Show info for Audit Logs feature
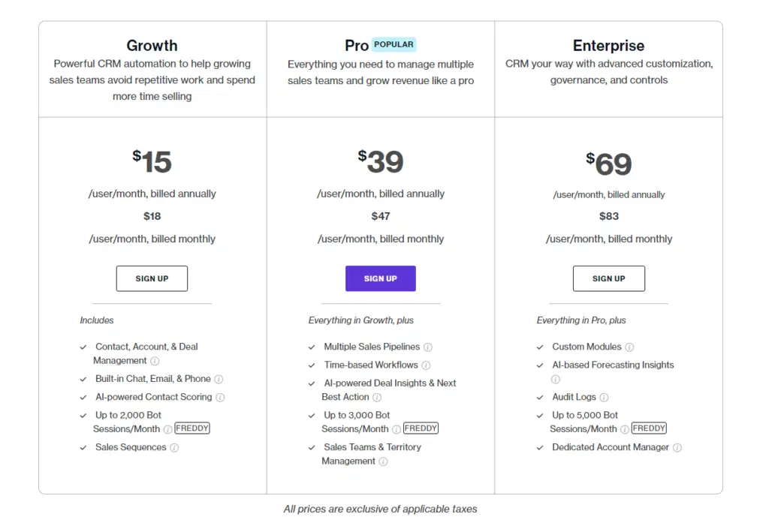769x532 pixels. point(604,398)
